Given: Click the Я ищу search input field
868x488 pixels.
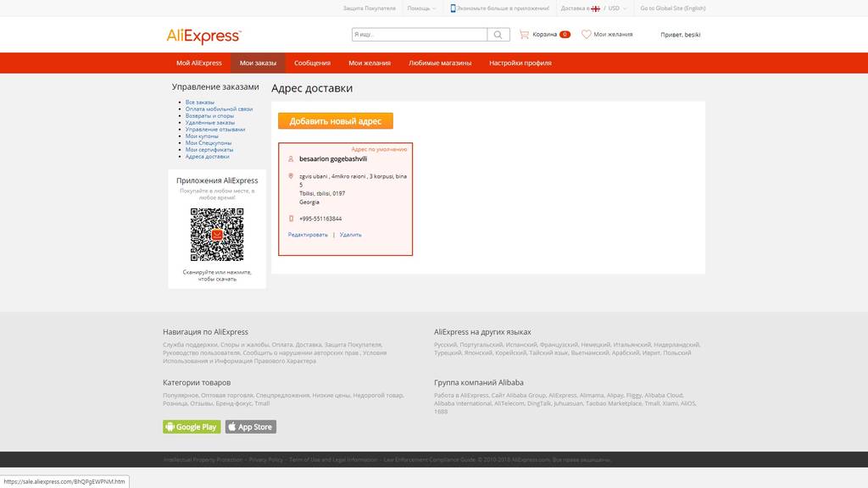Looking at the screenshot, I should coord(419,34).
